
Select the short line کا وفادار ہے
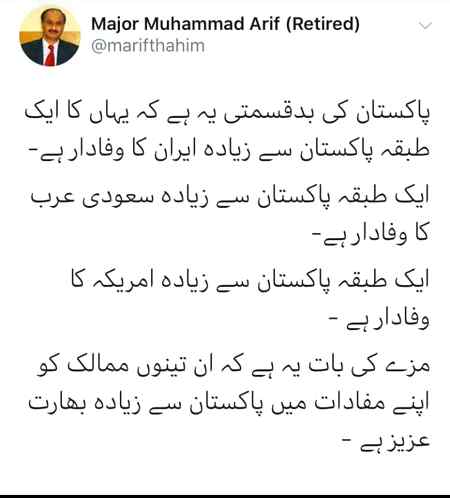point(370,234)
